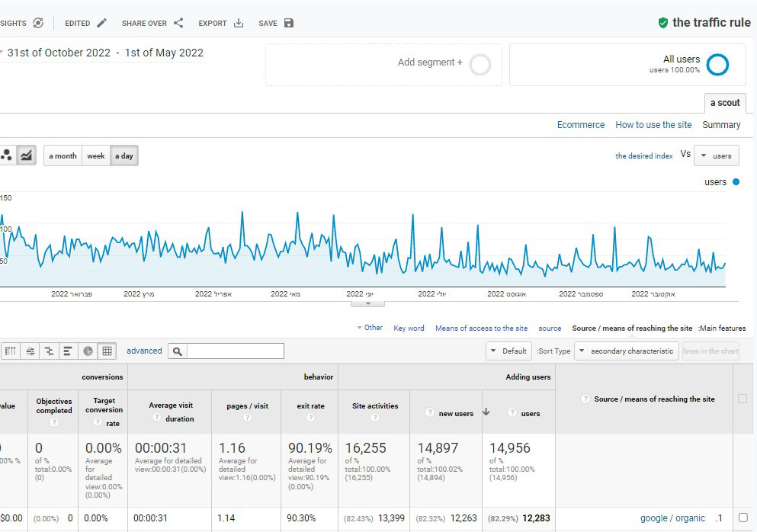Open the google / organic source link
The height and width of the screenshot is (532, 757).
(672, 518)
